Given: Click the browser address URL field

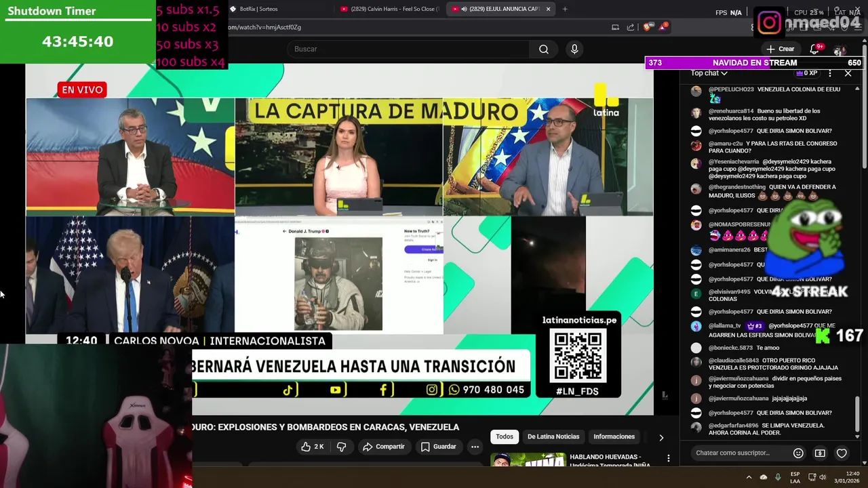Looking at the screenshot, I should (414, 27).
